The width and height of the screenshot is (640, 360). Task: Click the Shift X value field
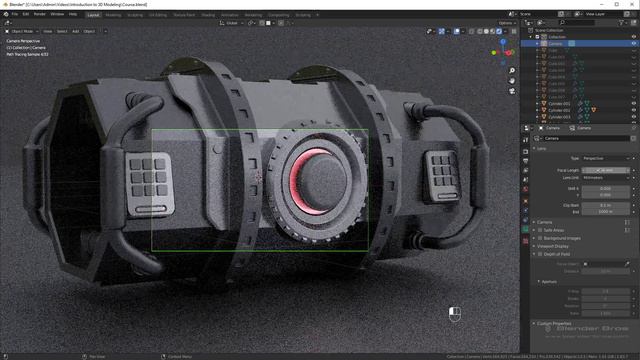coord(606,189)
